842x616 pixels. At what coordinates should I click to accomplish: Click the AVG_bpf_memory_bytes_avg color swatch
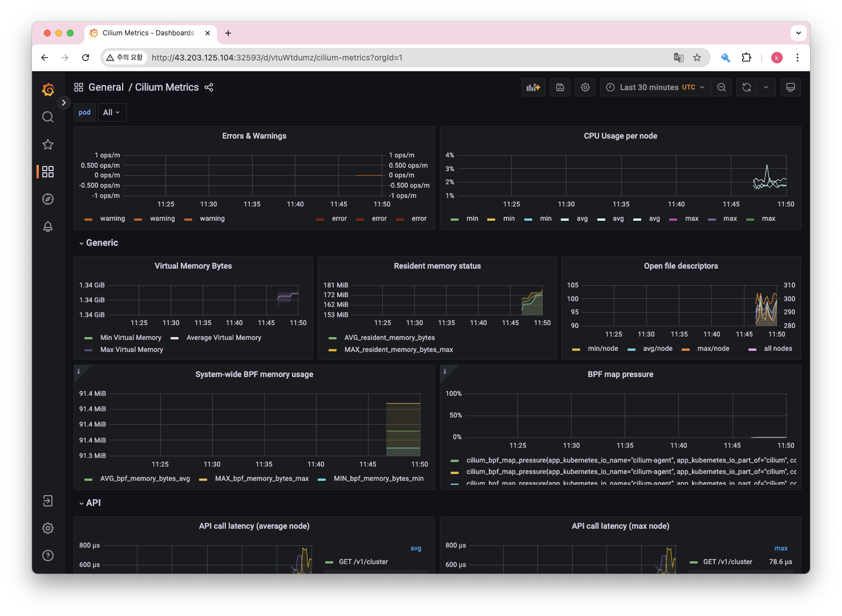[88, 479]
